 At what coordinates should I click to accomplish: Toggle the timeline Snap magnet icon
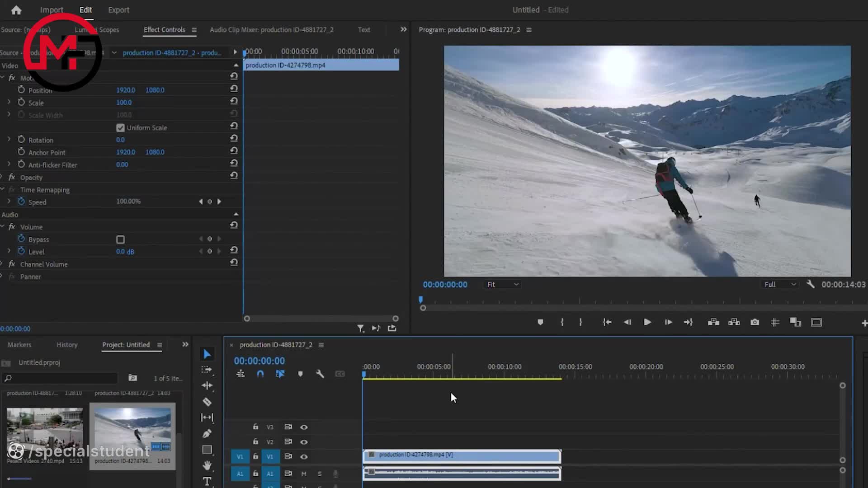pos(260,374)
